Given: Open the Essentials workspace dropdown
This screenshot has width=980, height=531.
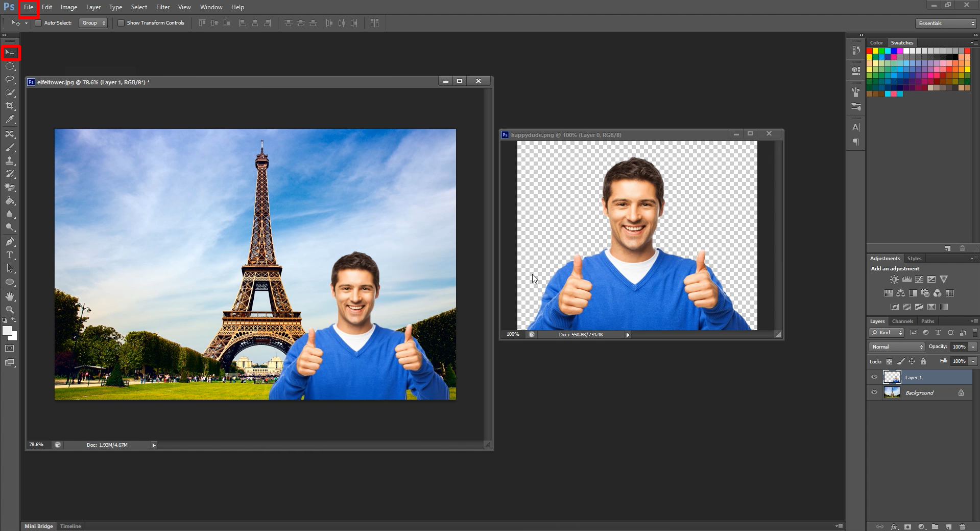Looking at the screenshot, I should click(x=945, y=23).
